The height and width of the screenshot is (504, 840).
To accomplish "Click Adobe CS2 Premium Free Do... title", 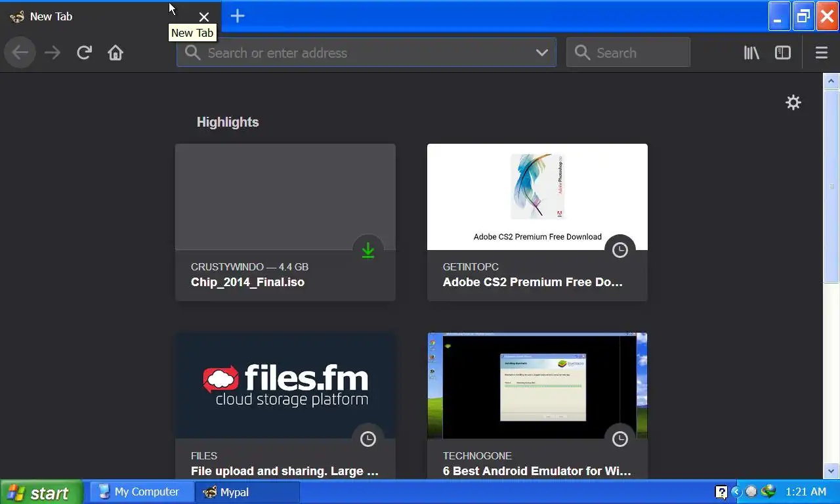I will (533, 282).
